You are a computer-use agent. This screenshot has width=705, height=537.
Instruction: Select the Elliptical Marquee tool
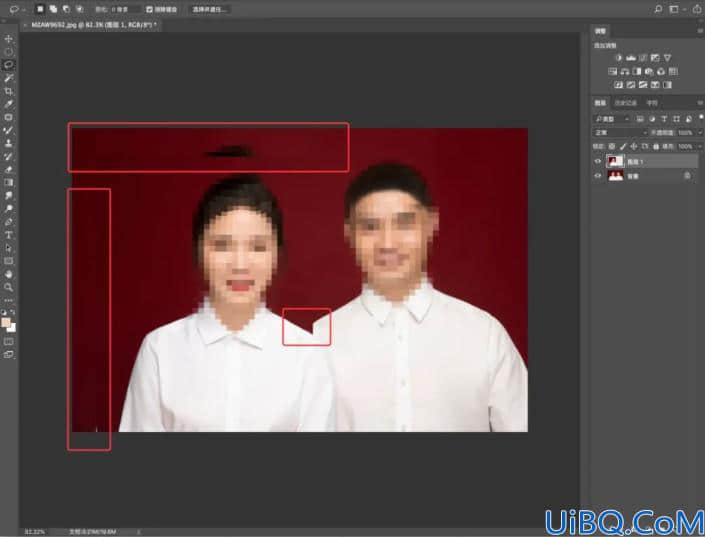(9, 52)
